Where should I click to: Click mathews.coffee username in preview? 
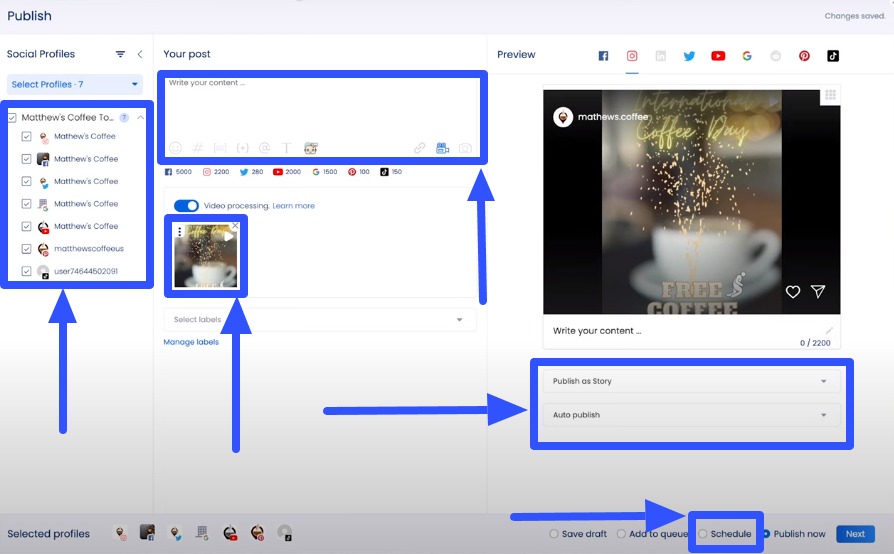613,117
